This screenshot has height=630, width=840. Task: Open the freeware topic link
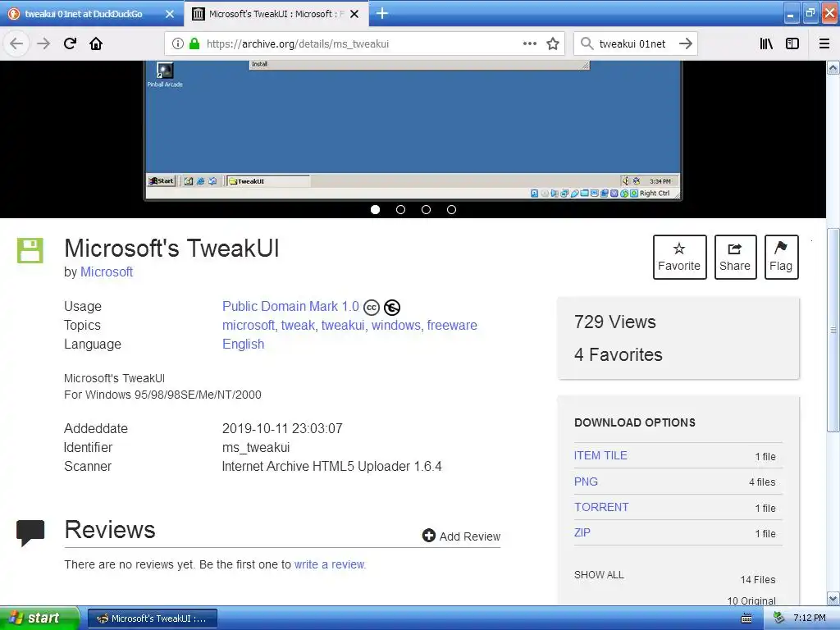click(452, 325)
